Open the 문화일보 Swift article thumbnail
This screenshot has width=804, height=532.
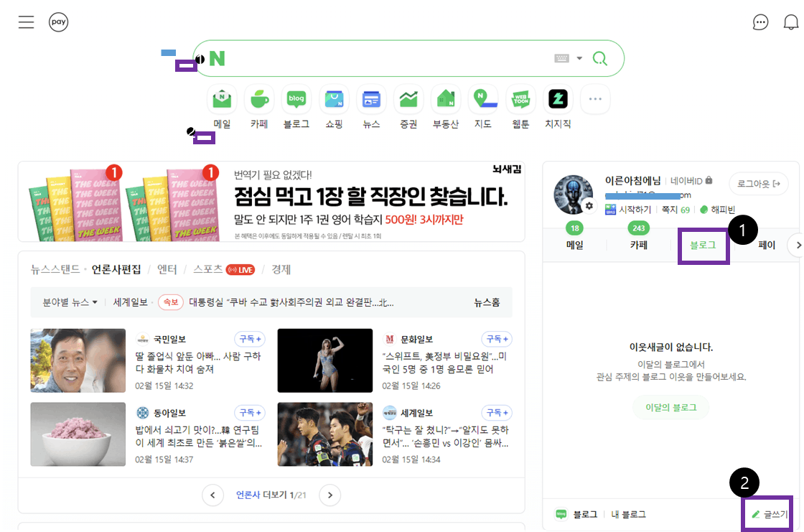325,360
